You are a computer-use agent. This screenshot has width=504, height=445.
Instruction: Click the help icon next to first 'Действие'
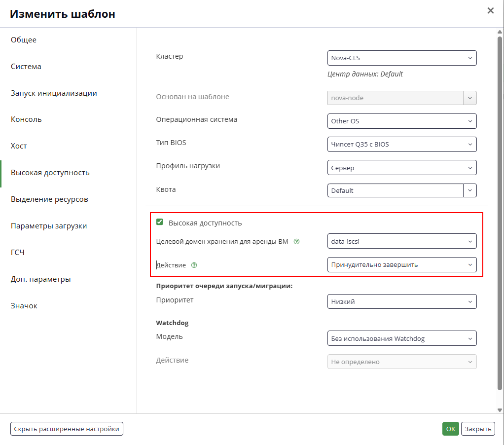point(194,265)
